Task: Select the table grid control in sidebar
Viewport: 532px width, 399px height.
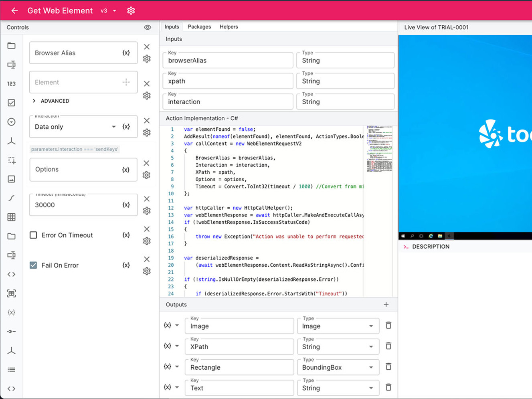Action: point(11,217)
